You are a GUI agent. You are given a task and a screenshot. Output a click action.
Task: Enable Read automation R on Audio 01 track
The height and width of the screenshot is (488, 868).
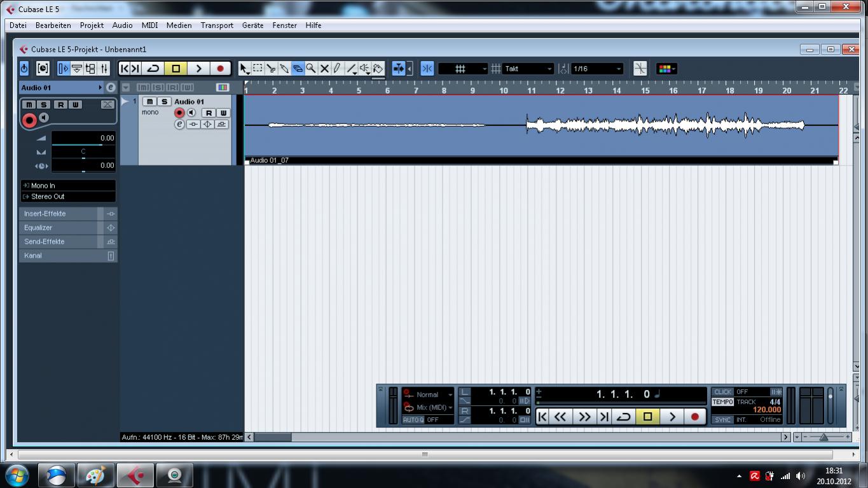tap(209, 113)
